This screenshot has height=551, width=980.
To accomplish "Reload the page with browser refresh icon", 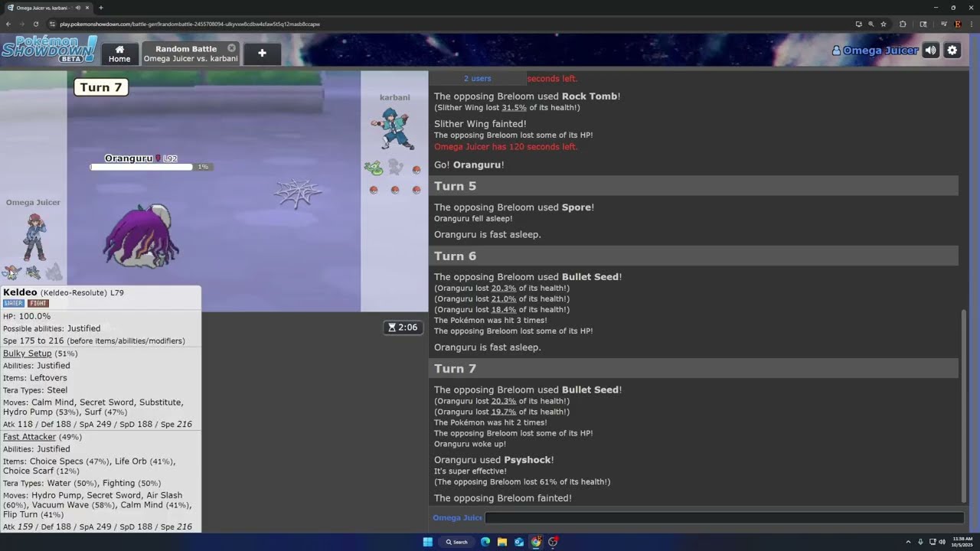I will [x=36, y=24].
